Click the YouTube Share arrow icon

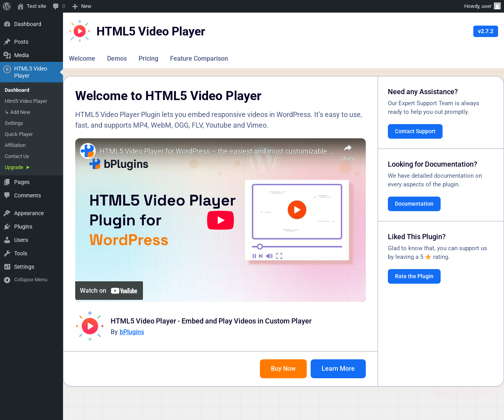pyautogui.click(x=348, y=148)
